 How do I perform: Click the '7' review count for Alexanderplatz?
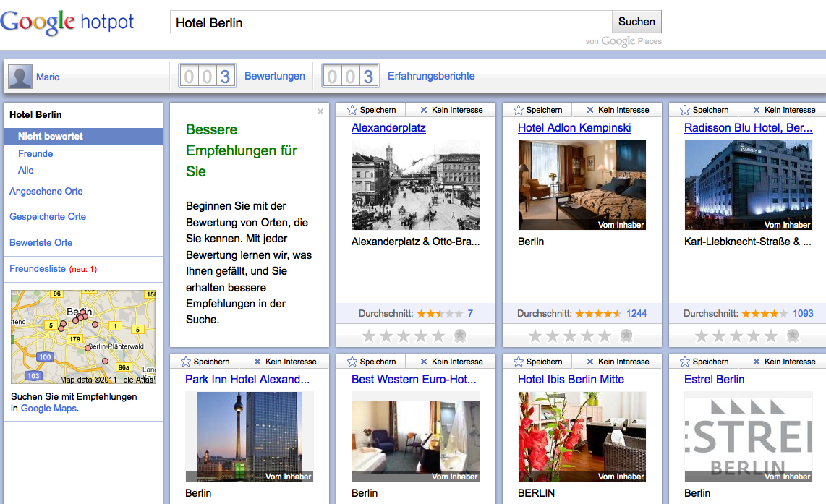470,314
